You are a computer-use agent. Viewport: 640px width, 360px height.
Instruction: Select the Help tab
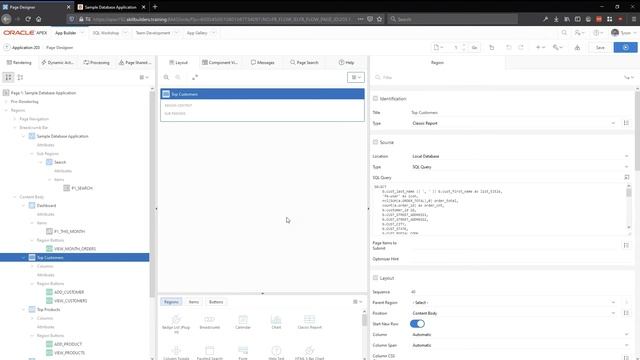click(346, 62)
